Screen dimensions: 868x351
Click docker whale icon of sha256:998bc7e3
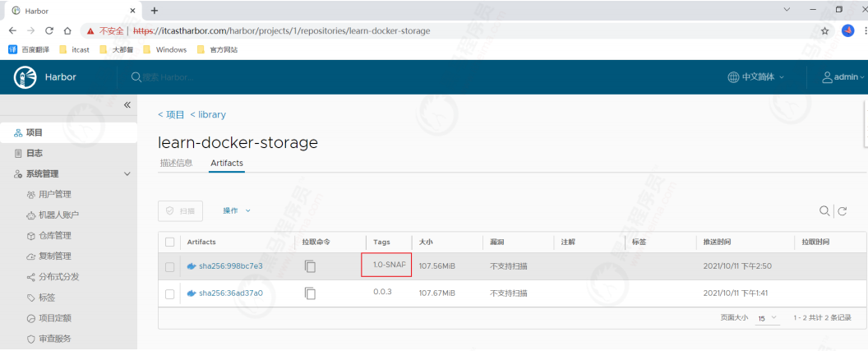pyautogui.click(x=192, y=266)
